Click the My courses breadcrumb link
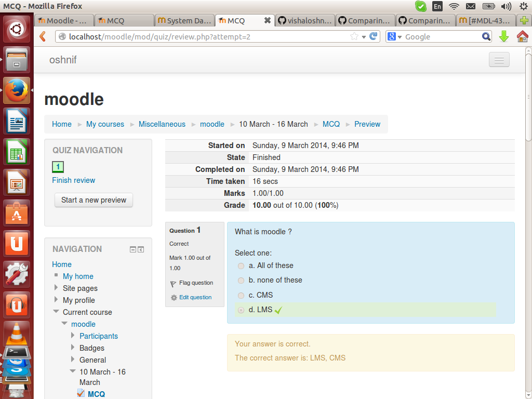This screenshot has height=399, width=532. tap(105, 124)
